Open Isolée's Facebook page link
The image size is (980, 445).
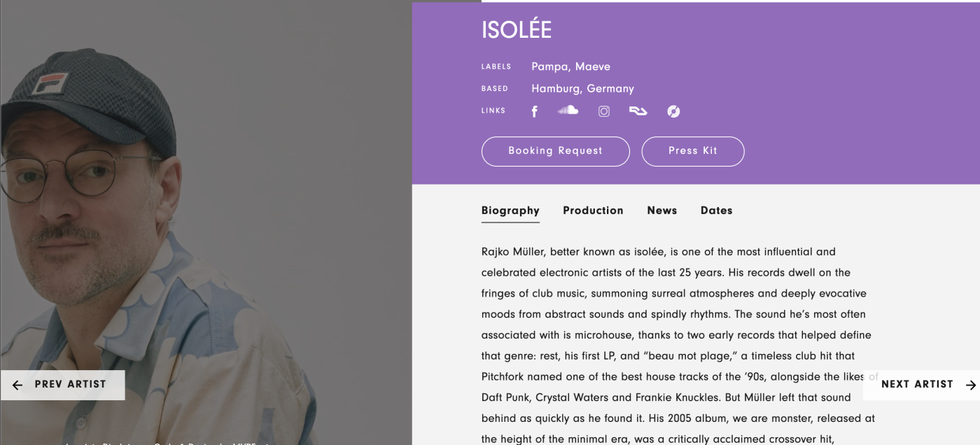(534, 111)
